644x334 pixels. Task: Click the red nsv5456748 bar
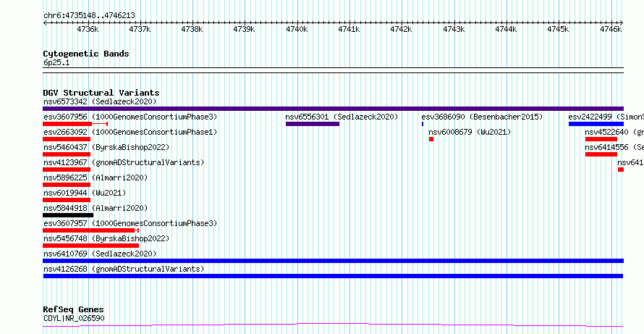90,246
